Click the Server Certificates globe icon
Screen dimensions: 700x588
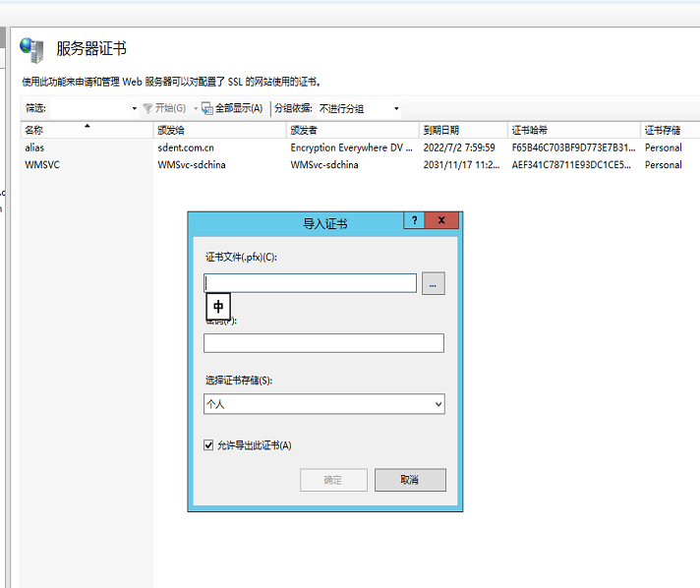(x=32, y=50)
